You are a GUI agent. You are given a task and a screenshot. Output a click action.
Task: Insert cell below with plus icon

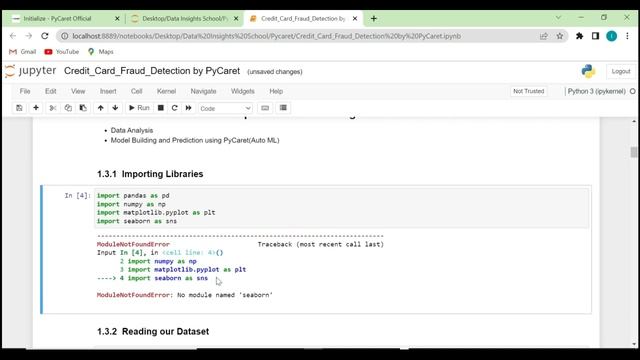[36, 108]
